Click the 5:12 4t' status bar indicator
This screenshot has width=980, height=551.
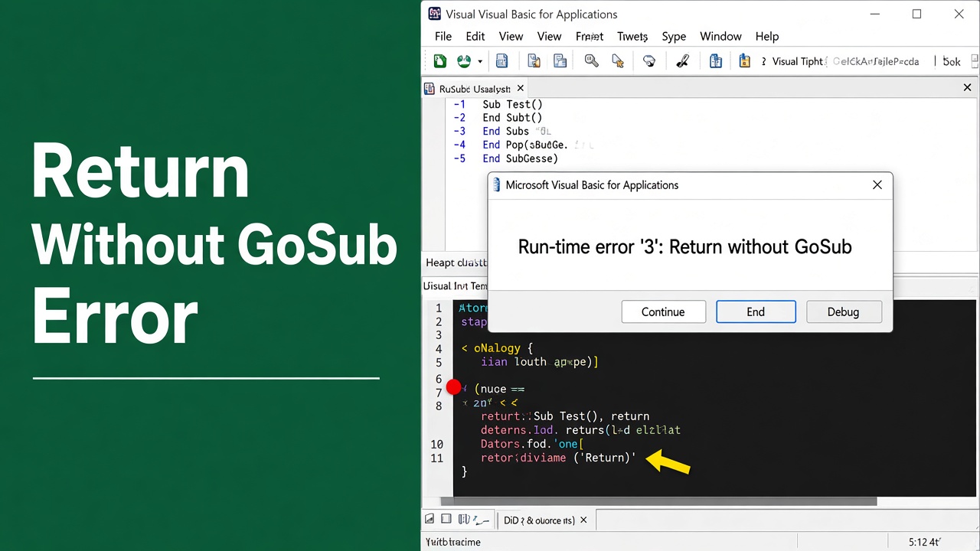pos(924,542)
